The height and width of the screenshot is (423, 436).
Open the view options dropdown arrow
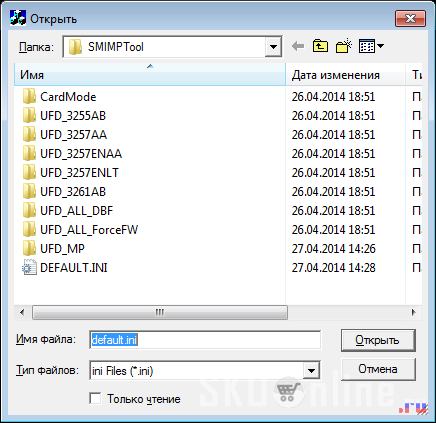coord(380,46)
